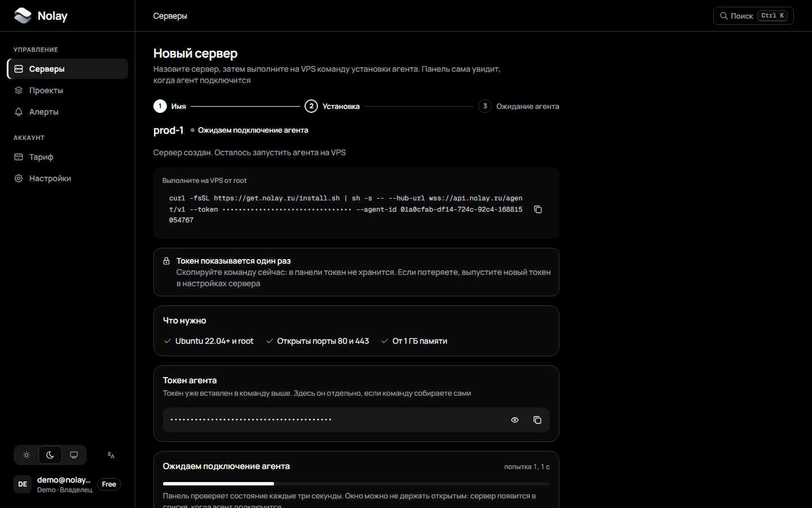Click the DE user avatar
The image size is (812, 508).
pos(23,484)
